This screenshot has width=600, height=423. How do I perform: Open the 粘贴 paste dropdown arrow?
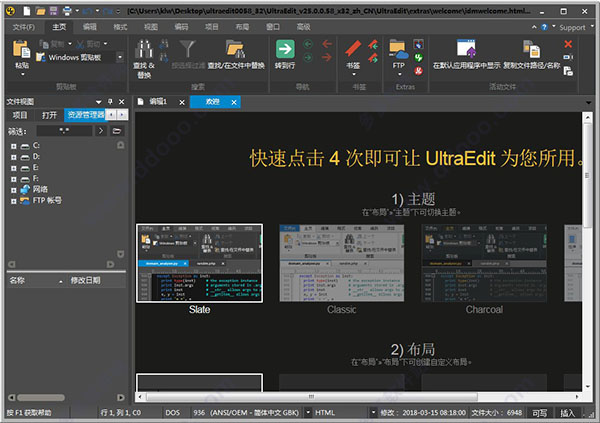(x=23, y=74)
